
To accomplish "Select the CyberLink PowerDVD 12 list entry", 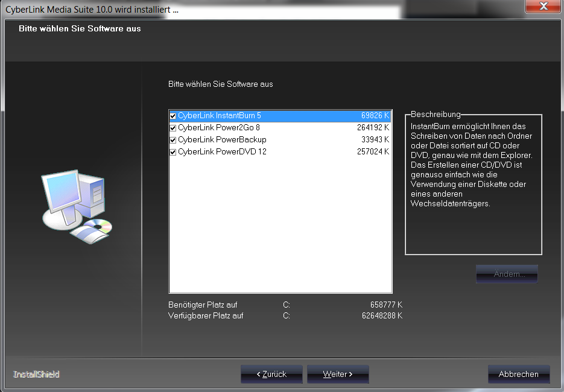I will tap(222, 152).
